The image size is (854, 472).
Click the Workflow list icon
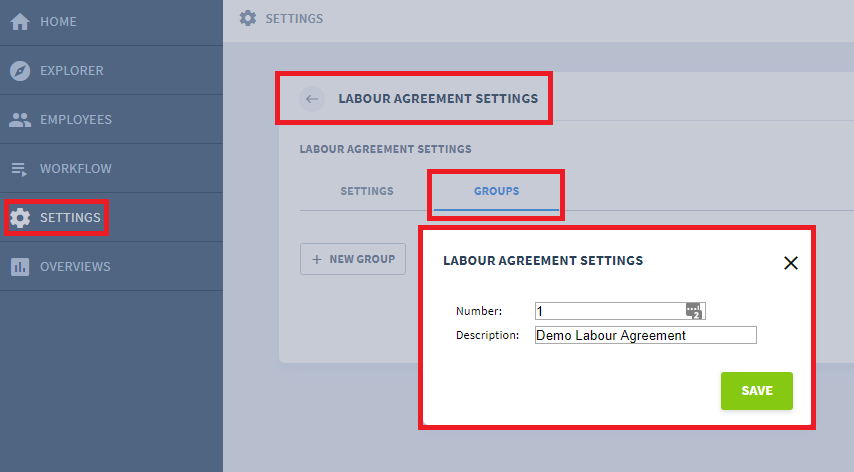point(19,169)
